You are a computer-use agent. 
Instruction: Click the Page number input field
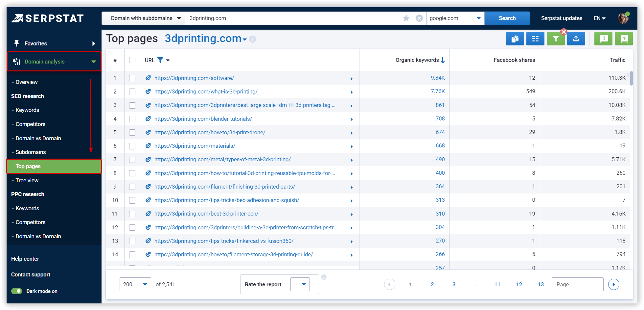click(x=577, y=284)
